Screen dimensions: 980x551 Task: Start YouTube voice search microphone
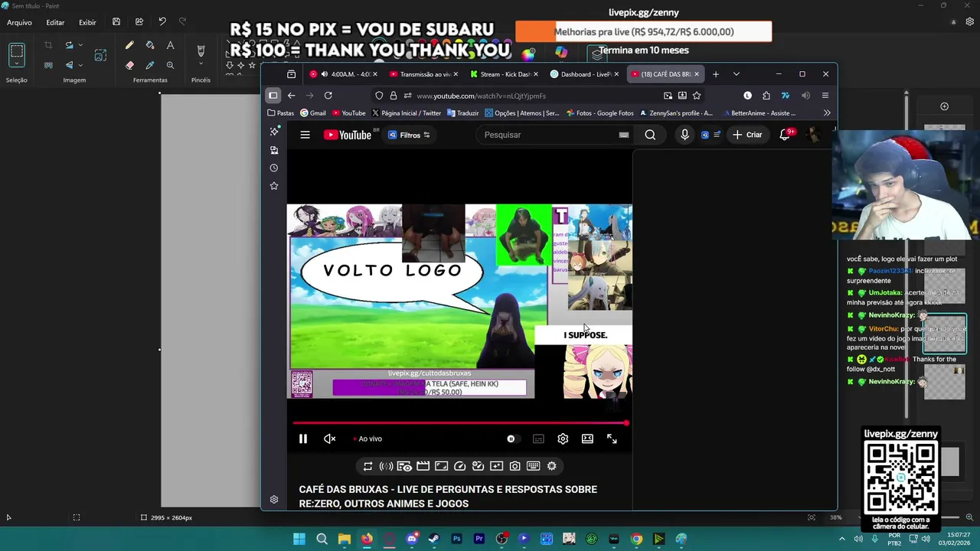coord(684,135)
